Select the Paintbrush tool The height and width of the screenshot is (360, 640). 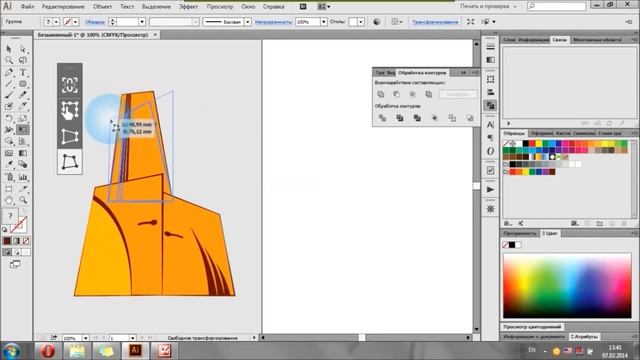[x=9, y=95]
